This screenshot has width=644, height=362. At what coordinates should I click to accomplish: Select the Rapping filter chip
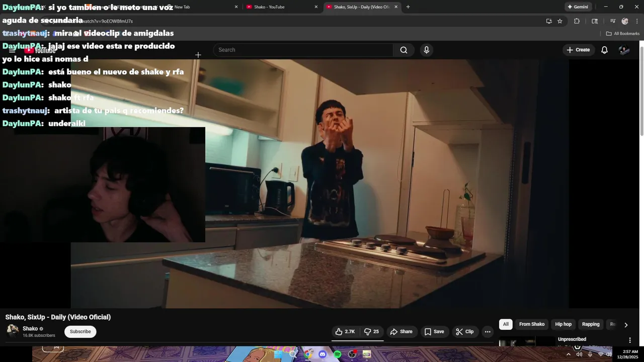pyautogui.click(x=591, y=324)
